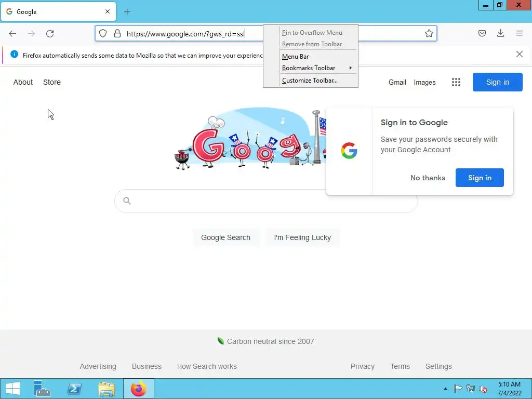This screenshot has width=532, height=399.
Task: Launch Server Manager from taskbar
Action: 42,389
